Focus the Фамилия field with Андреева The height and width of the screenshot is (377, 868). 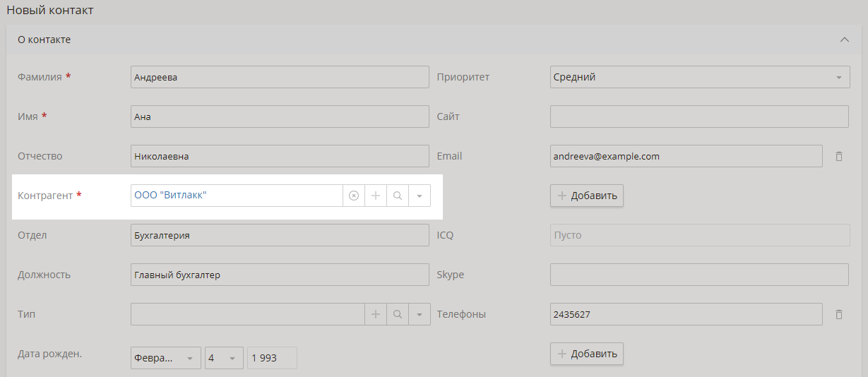point(280,77)
